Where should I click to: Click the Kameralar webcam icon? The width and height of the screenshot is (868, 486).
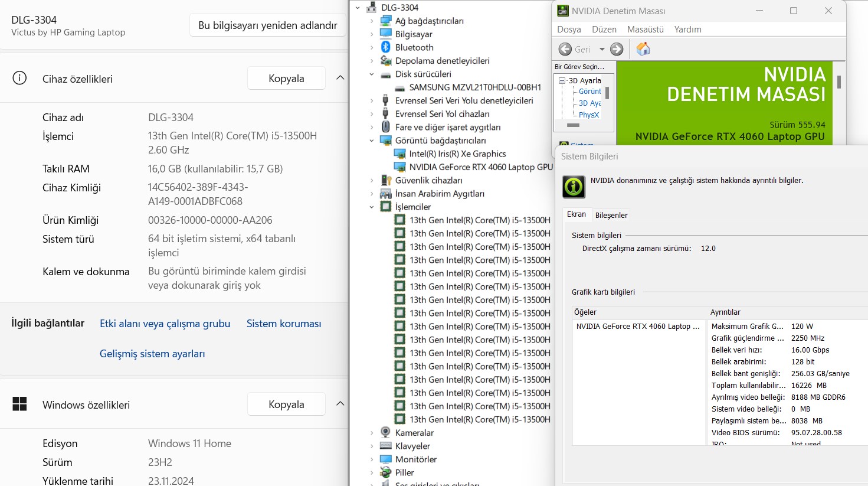point(386,432)
